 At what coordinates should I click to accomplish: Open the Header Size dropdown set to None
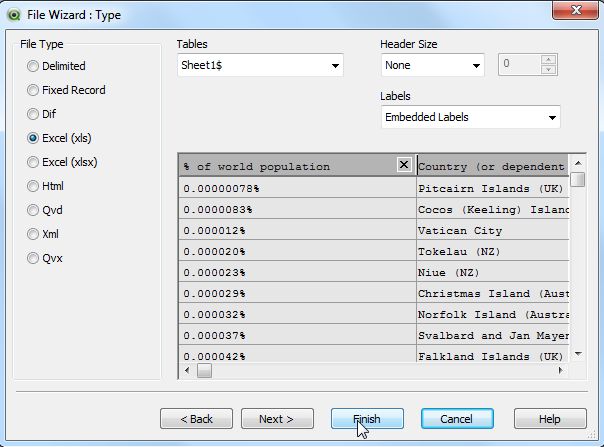pos(433,65)
